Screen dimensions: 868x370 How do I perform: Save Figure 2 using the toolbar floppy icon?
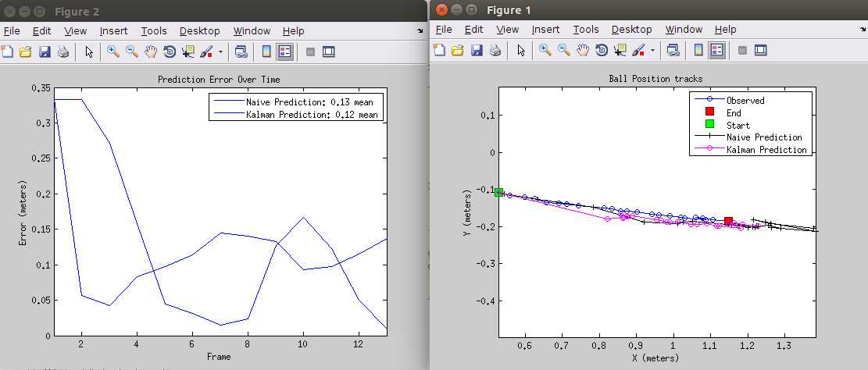(x=45, y=52)
